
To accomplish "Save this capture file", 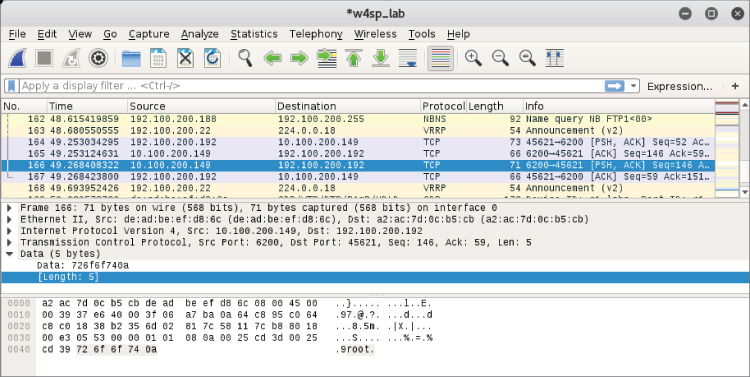I will point(158,58).
